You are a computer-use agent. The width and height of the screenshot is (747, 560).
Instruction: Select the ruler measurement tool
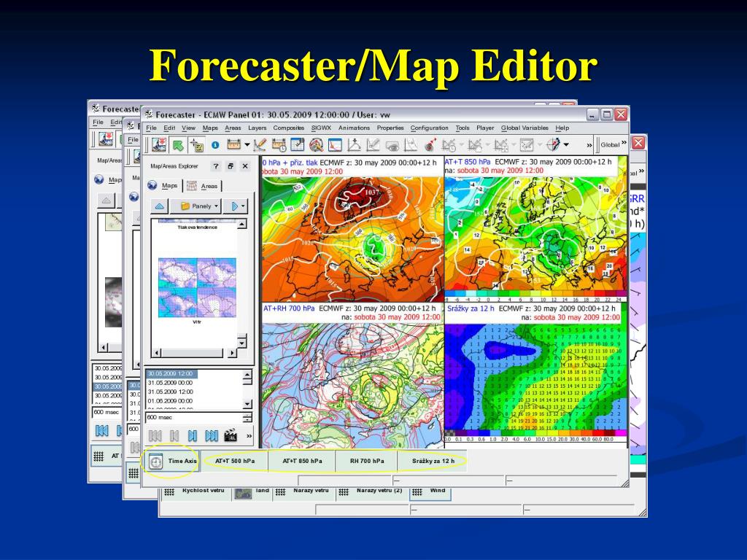pyautogui.click(x=233, y=144)
